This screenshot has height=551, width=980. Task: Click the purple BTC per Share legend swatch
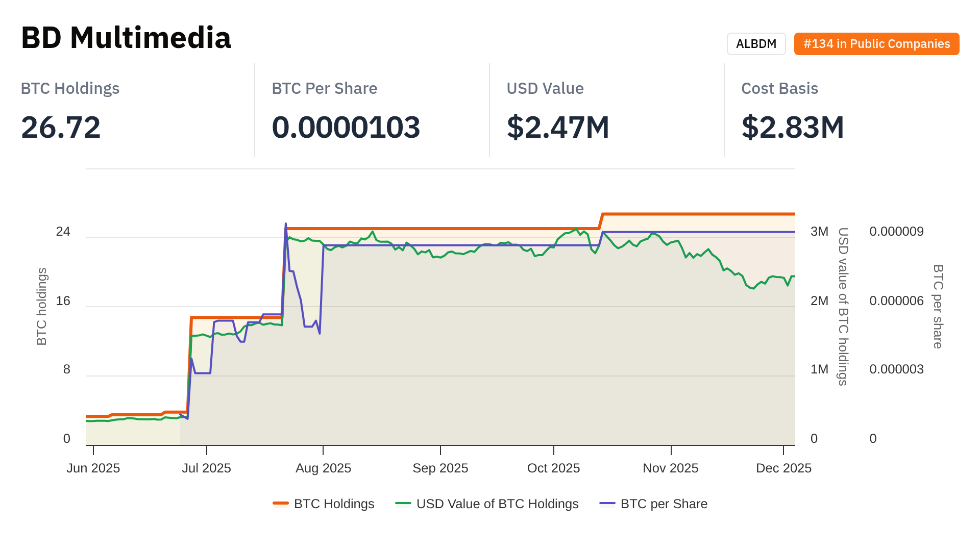(607, 504)
